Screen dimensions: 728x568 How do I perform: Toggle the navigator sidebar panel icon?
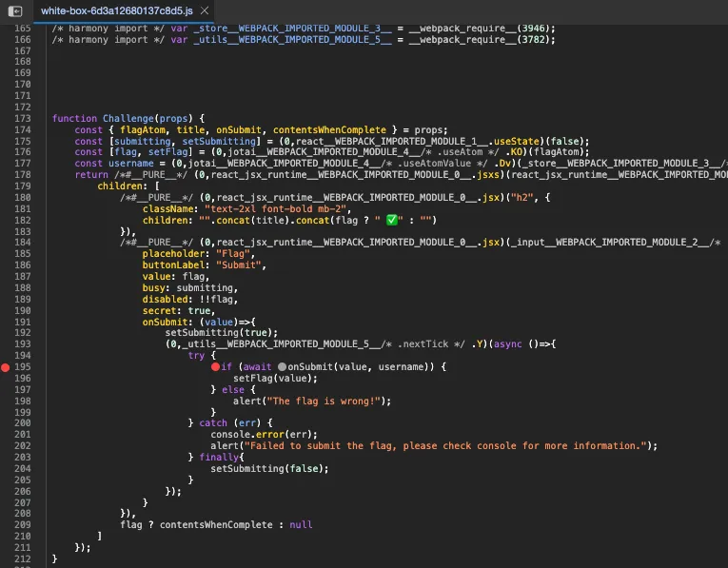[14, 10]
